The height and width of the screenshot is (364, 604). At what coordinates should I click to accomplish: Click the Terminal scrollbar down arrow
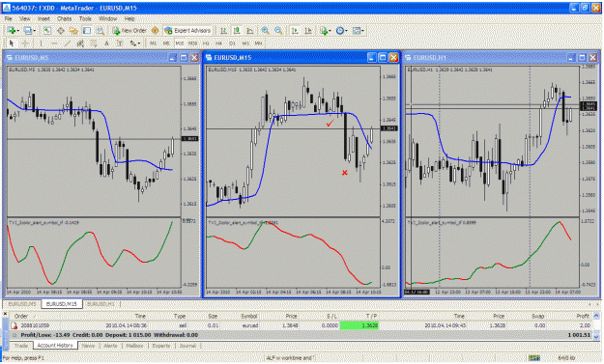coord(596,336)
